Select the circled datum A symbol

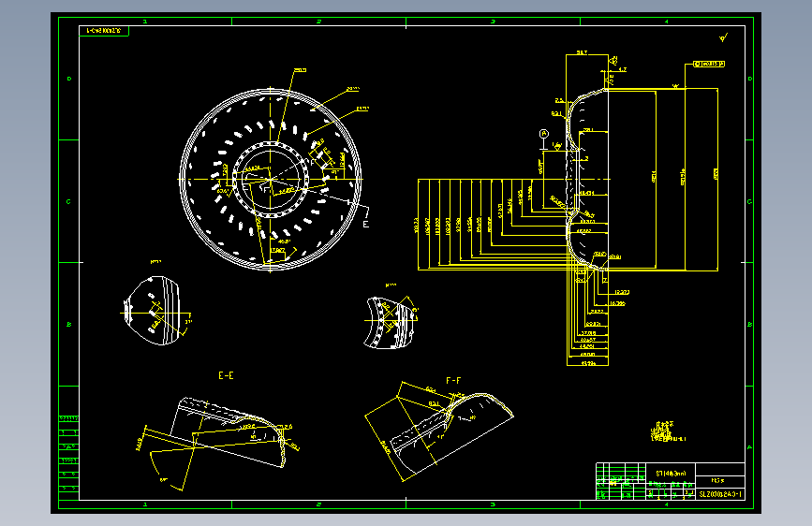click(x=544, y=134)
